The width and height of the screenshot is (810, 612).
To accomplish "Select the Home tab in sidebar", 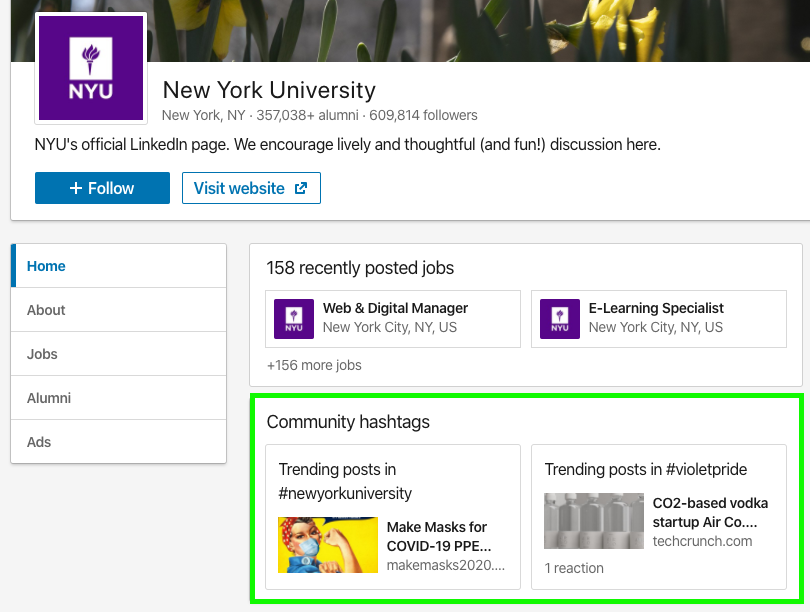I will 119,266.
